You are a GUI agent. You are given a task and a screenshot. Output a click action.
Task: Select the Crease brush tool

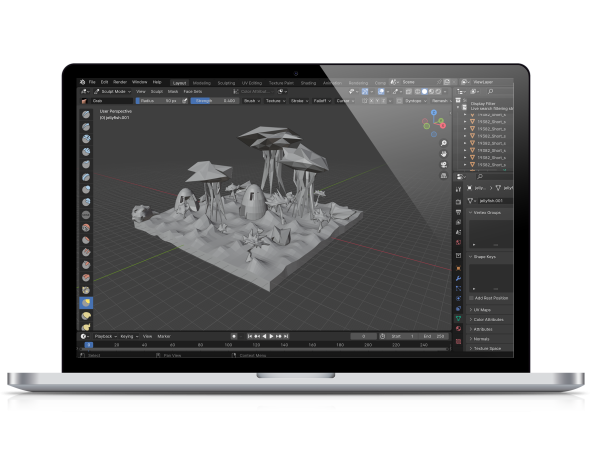click(x=86, y=215)
